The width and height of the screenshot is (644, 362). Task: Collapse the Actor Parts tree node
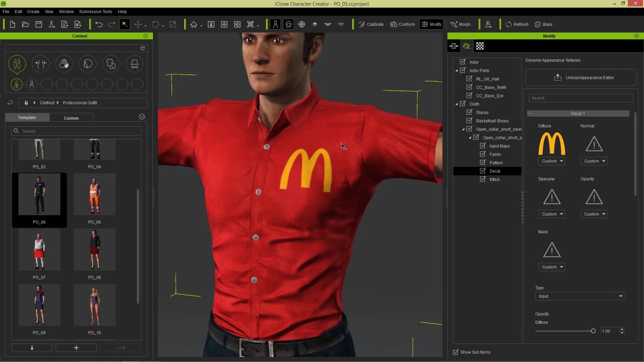(x=457, y=70)
